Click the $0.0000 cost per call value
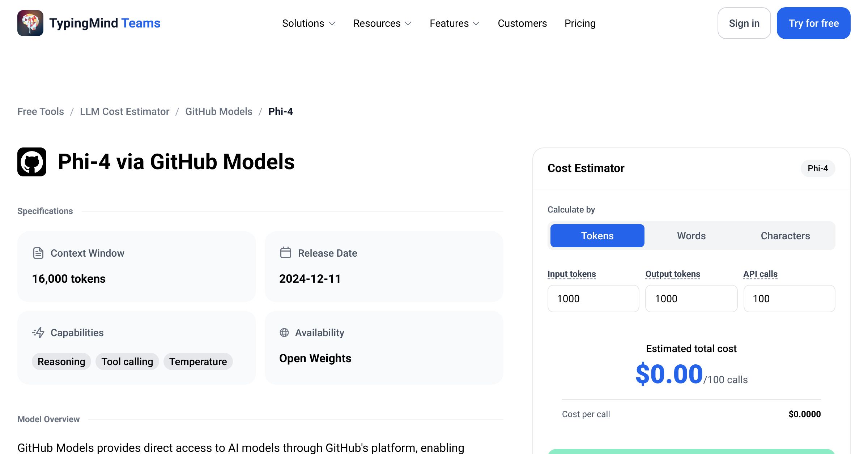Viewport: 868px width, 454px height. [805, 414]
